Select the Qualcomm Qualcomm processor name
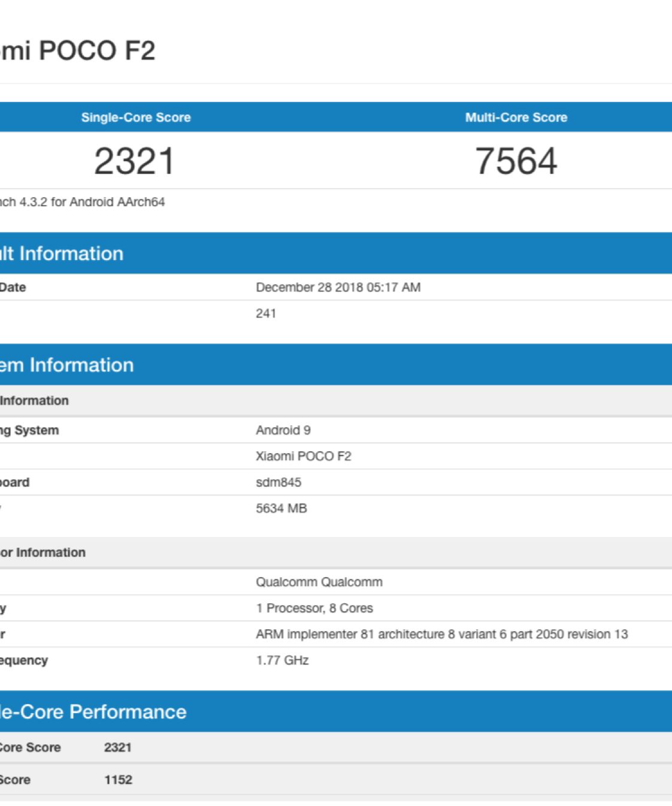 point(319,582)
